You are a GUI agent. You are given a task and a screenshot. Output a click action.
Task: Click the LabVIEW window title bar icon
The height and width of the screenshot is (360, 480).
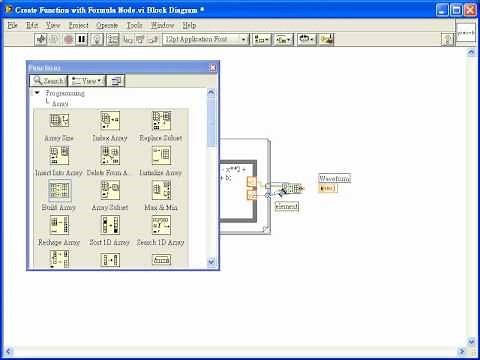[9, 10]
